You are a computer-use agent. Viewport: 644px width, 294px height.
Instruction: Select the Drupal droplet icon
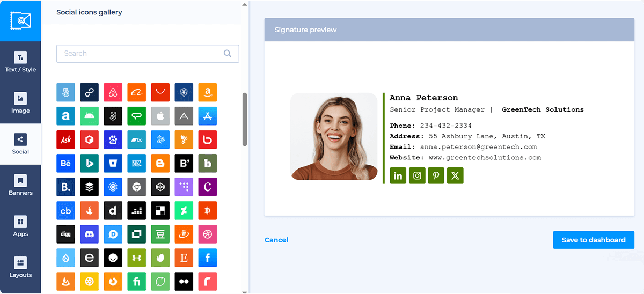click(x=65, y=258)
